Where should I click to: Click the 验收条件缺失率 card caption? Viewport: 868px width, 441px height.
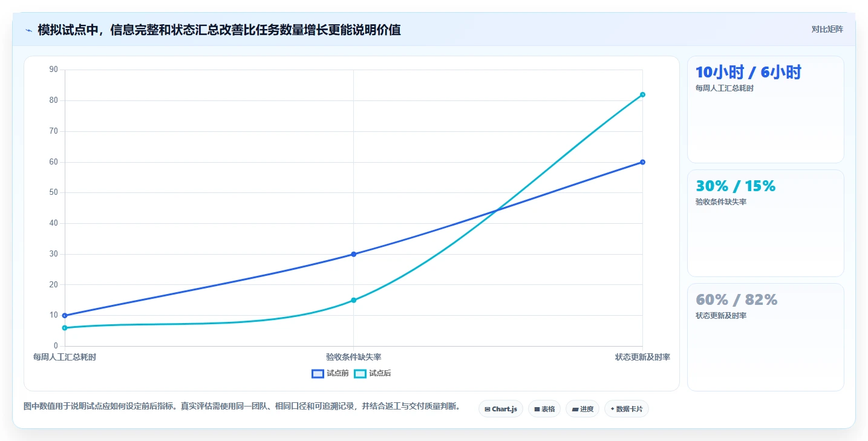721,202
